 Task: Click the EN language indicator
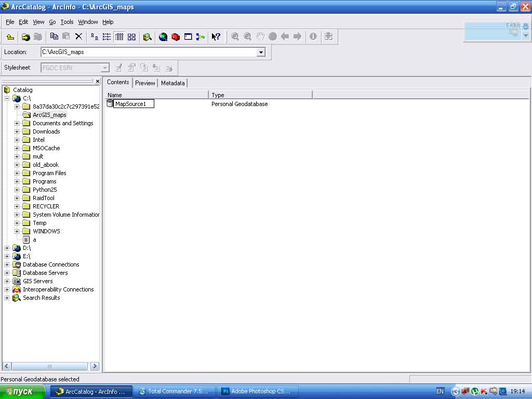tap(440, 391)
